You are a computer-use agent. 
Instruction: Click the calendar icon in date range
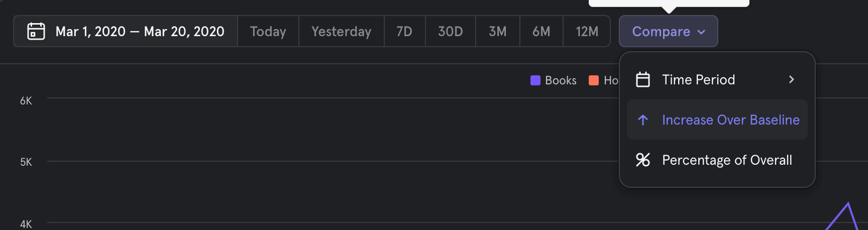click(36, 31)
